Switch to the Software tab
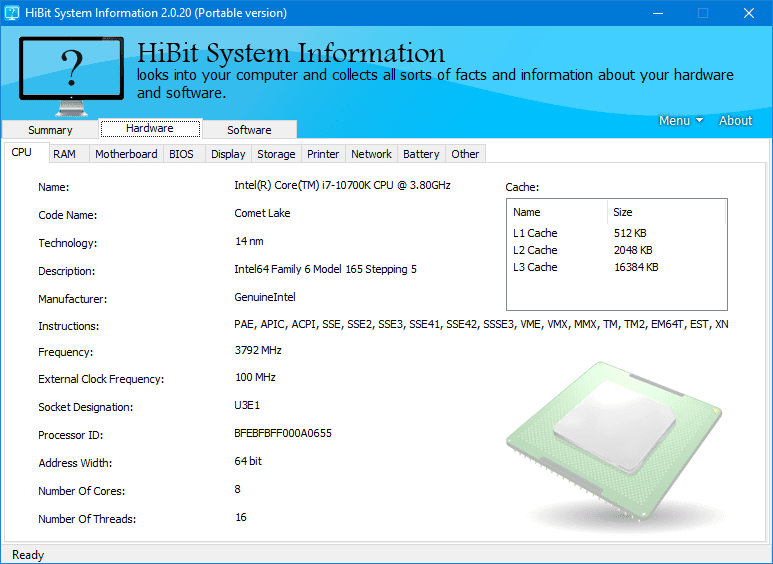The height and width of the screenshot is (564, 773). pos(249,130)
